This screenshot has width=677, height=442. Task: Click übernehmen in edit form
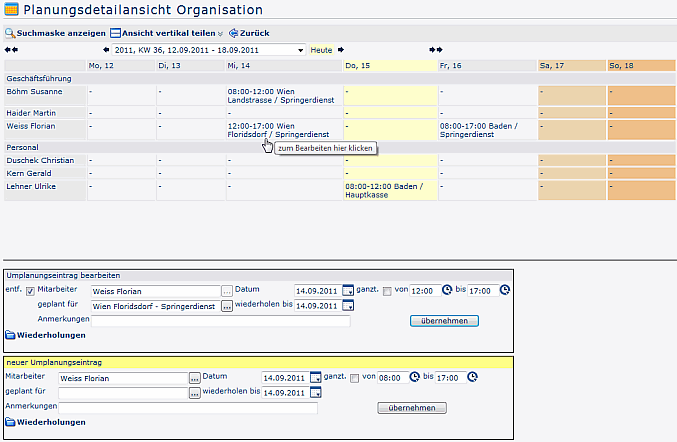444,321
